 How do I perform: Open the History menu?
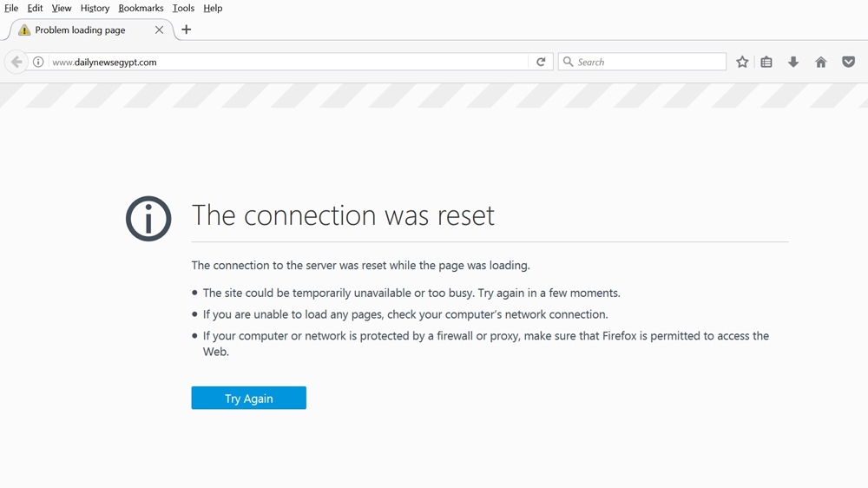pos(95,8)
